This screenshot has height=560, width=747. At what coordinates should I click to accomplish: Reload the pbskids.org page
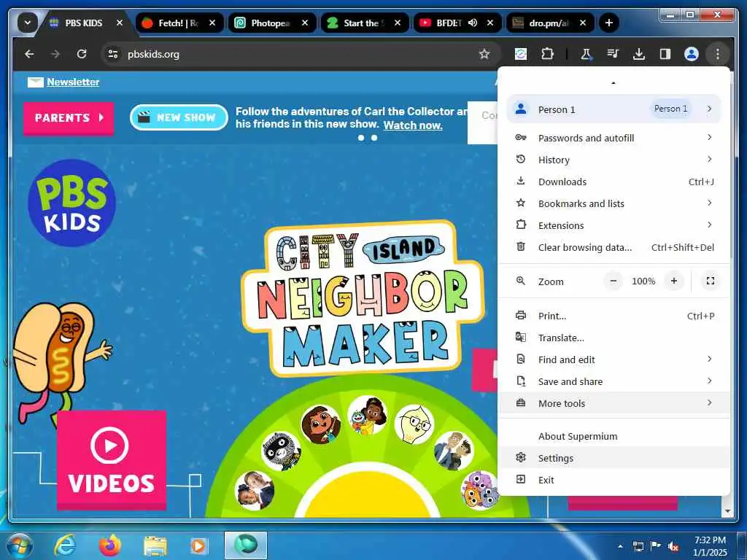click(82, 54)
